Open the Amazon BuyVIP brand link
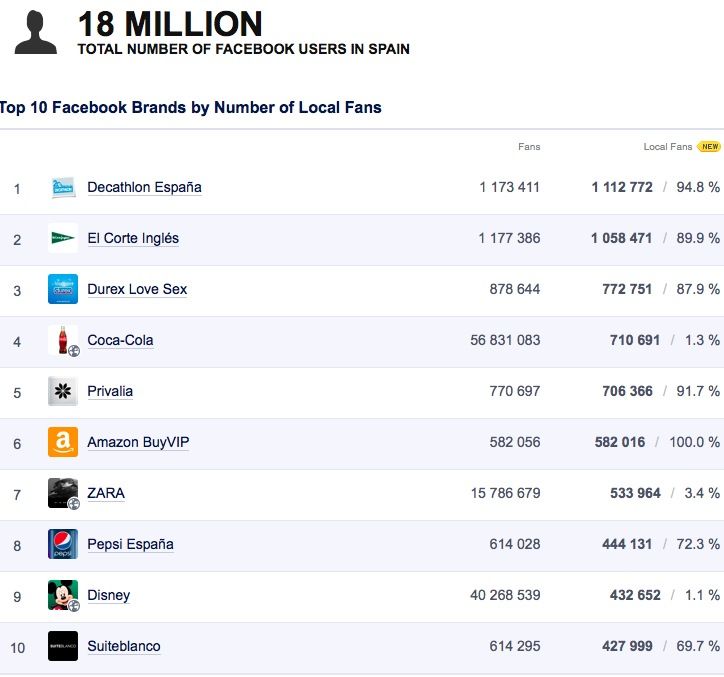This screenshot has height=677, width=724. [x=138, y=442]
